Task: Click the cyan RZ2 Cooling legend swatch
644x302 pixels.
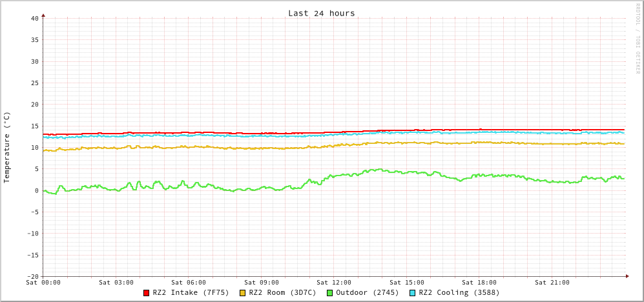Action: 413,293
